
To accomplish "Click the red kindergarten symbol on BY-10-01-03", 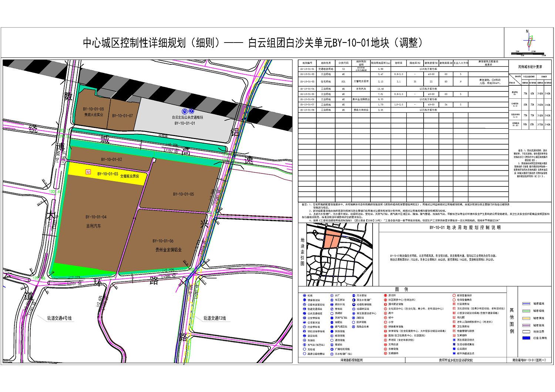I will coord(88,172).
